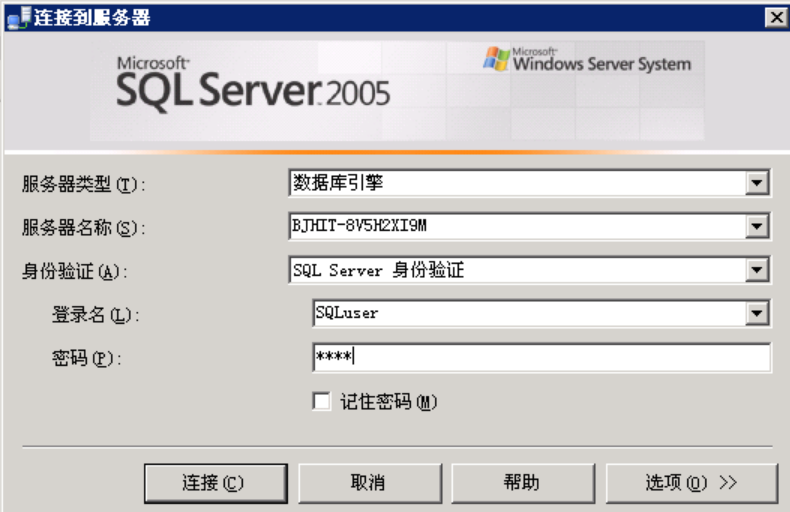The width and height of the screenshot is (790, 512).
Task: Open Help via the 帮助 button
Action: (x=523, y=483)
